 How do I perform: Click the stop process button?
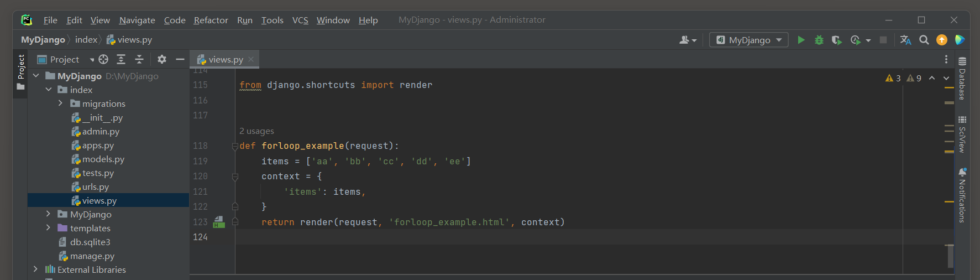click(883, 40)
